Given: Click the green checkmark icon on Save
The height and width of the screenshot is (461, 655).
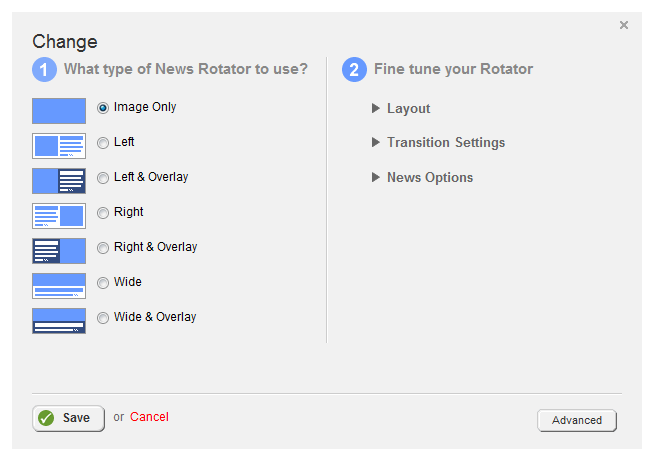Looking at the screenshot, I should [46, 418].
